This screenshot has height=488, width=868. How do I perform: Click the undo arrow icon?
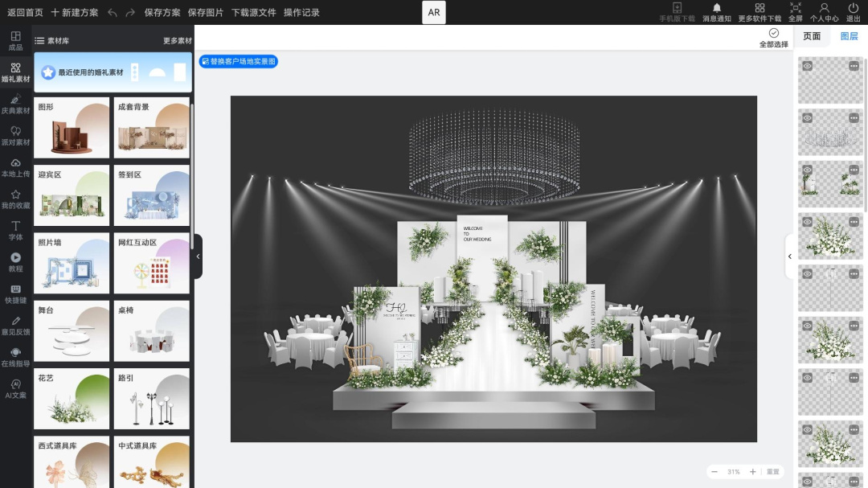113,13
